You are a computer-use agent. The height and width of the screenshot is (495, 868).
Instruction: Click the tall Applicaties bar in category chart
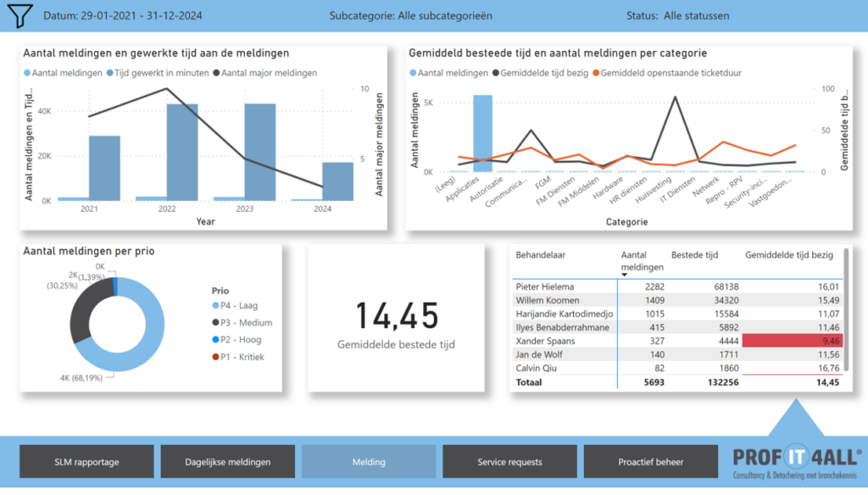coord(482,133)
